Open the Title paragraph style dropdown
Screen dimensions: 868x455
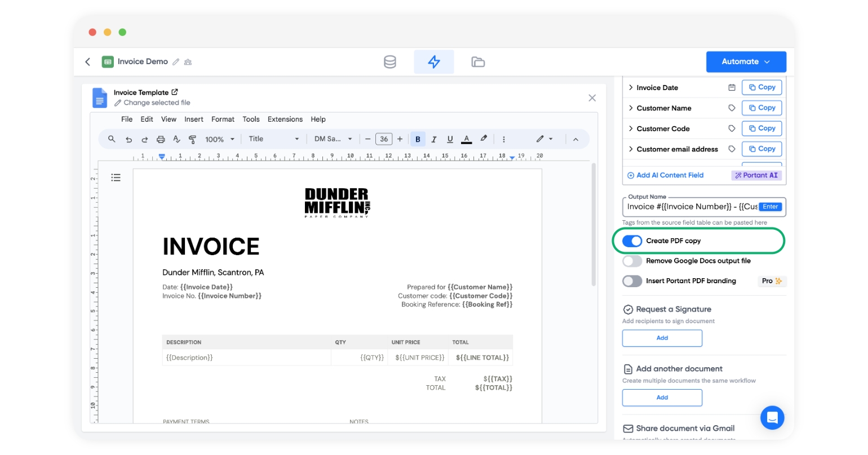(273, 139)
